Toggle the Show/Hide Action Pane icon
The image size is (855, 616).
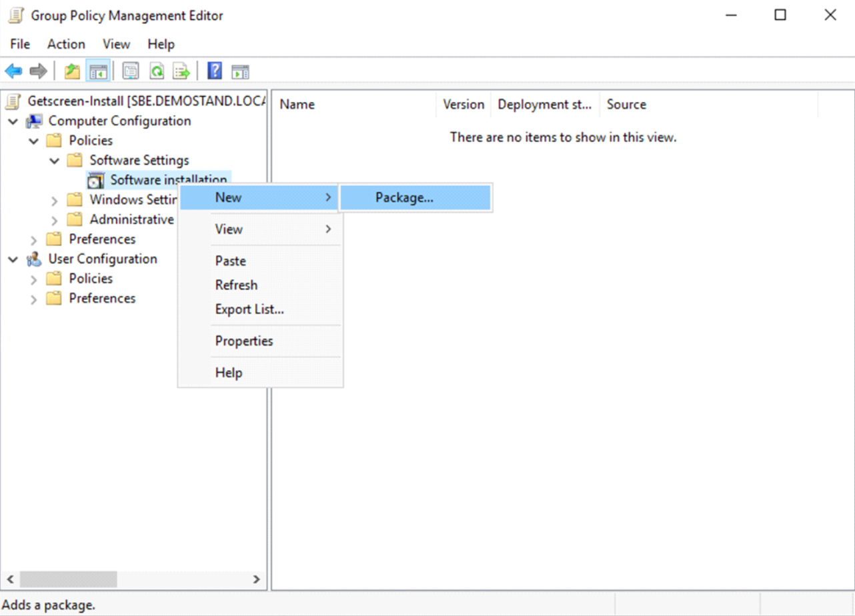click(240, 71)
